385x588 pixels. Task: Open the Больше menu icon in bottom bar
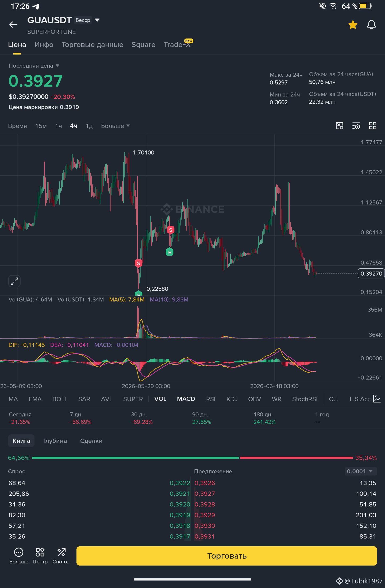[x=19, y=556]
